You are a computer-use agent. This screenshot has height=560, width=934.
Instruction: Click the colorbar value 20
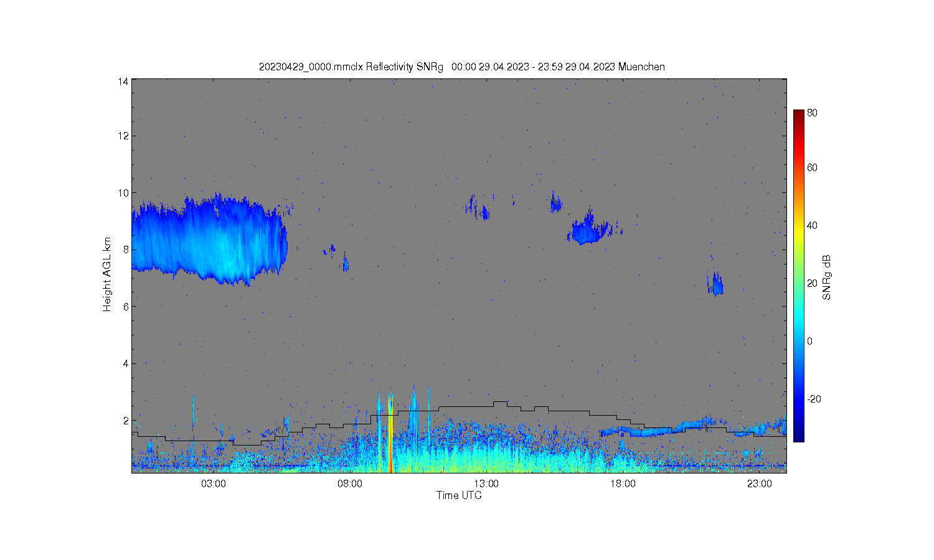(x=812, y=284)
